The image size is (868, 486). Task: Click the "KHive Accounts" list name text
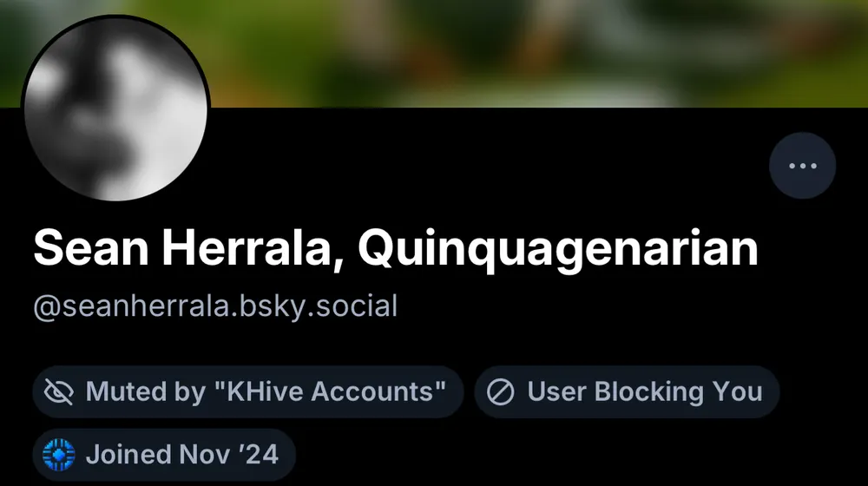point(330,392)
